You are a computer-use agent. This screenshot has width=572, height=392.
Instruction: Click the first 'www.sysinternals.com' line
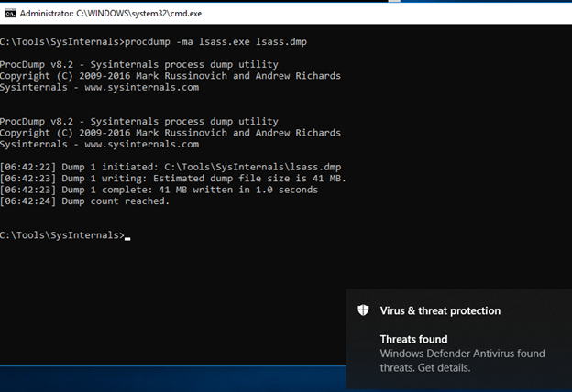100,88
